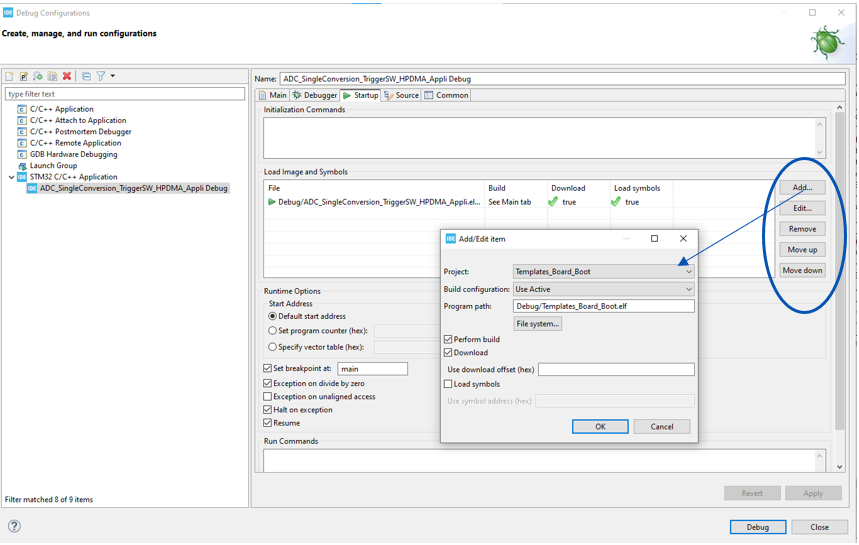Open the Project dropdown in Add/Edit item
Viewport: 859px width, 545px height.
(604, 272)
